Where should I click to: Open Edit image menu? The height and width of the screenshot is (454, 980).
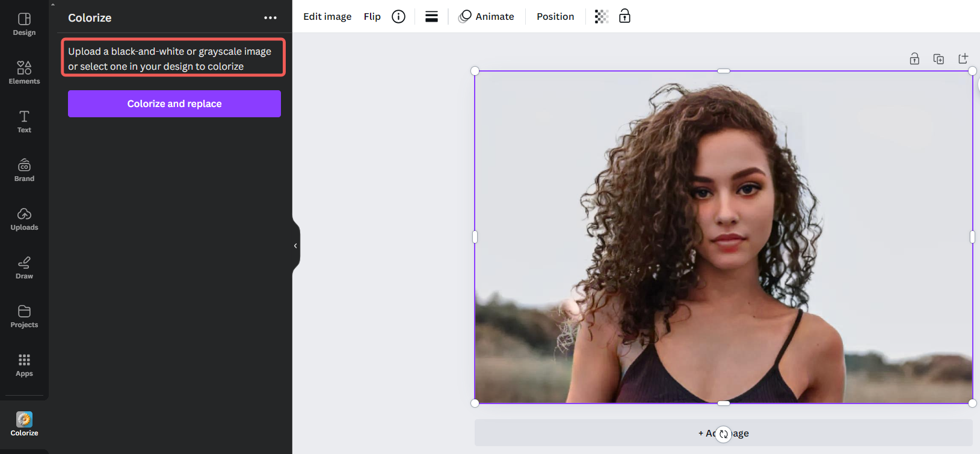coord(327,17)
